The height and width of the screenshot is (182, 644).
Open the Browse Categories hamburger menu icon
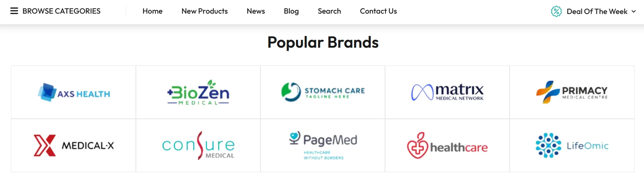click(x=14, y=11)
